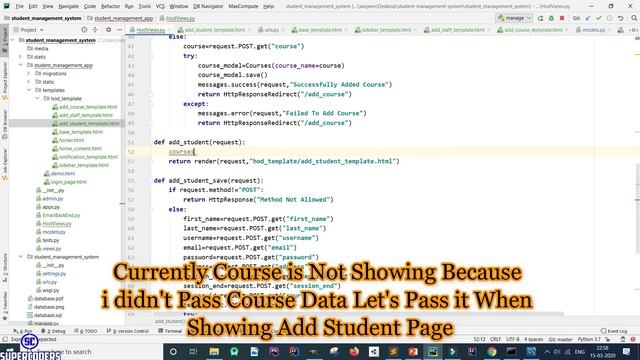
Task: Open the DB Browser side tab
Action: tap(4, 124)
